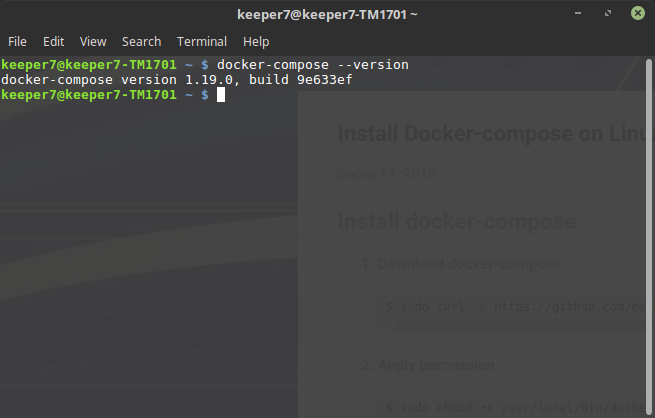Close the terminal window

click(636, 15)
